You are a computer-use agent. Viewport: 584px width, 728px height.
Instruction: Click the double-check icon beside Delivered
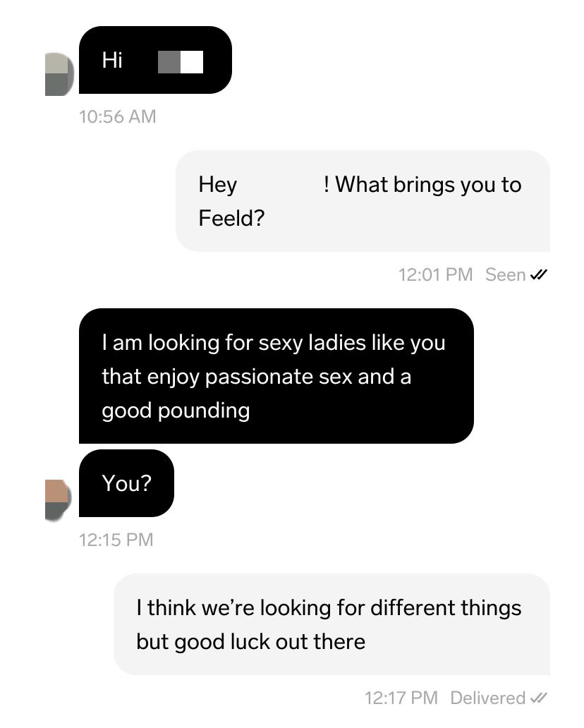click(x=538, y=698)
